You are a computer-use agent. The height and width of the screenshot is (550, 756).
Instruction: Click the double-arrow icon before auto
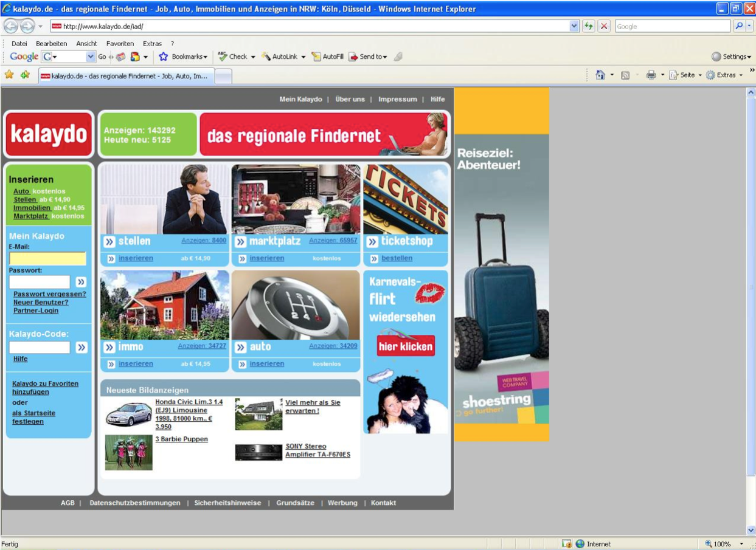pos(241,347)
